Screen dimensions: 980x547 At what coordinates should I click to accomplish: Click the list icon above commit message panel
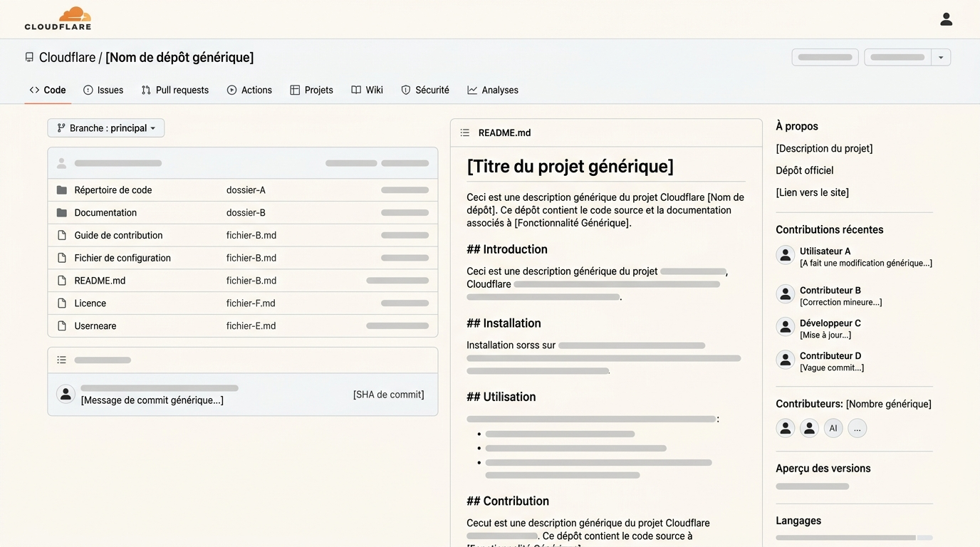click(x=62, y=360)
